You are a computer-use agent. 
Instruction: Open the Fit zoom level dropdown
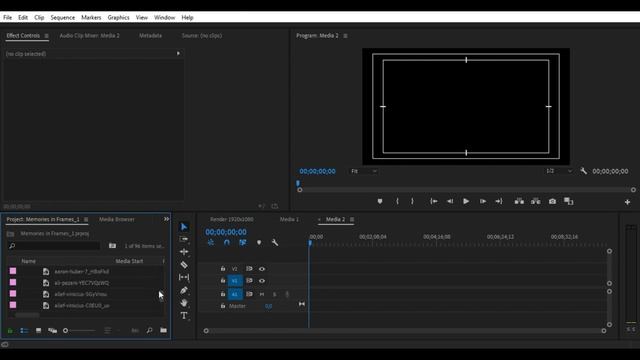click(x=363, y=171)
